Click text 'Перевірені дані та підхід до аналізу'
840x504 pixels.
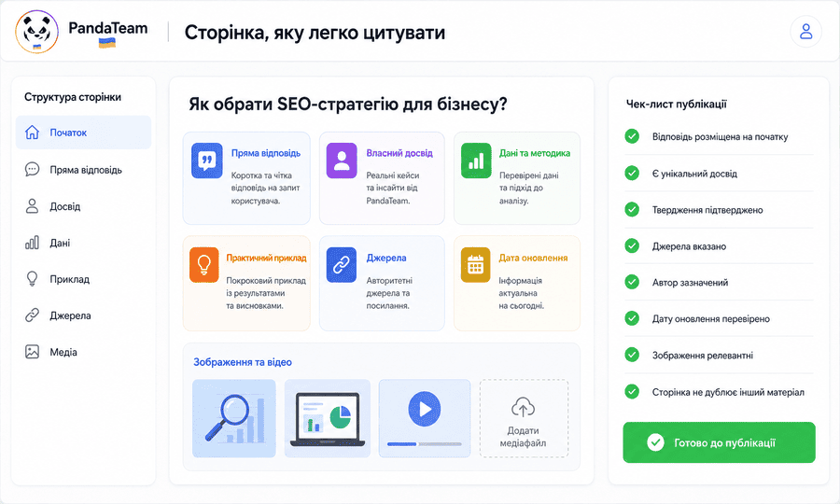click(x=529, y=188)
